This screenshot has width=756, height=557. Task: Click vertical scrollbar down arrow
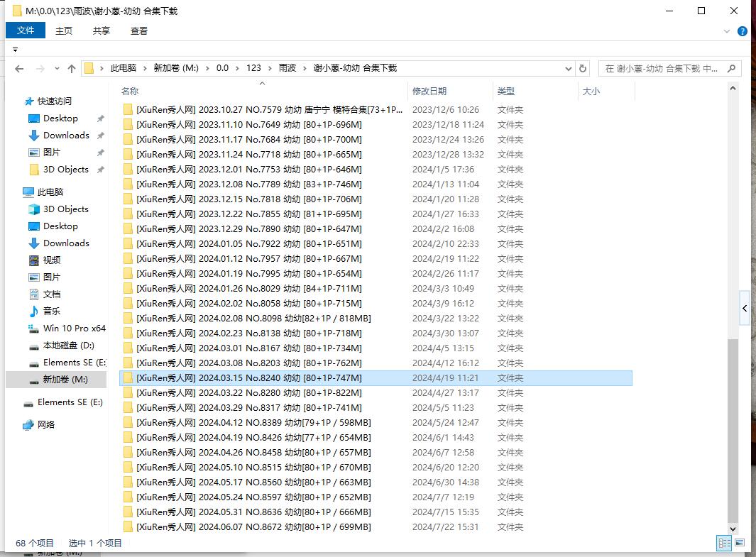coord(733,529)
